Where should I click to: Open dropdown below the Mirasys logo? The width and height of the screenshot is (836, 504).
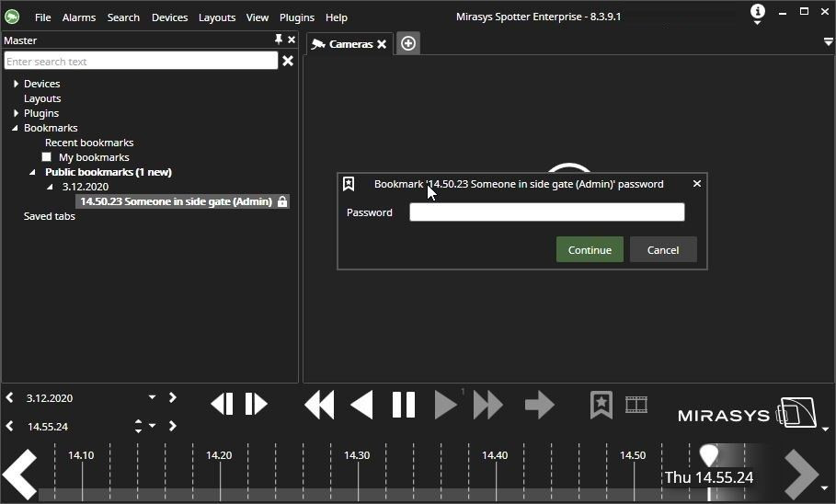click(825, 429)
